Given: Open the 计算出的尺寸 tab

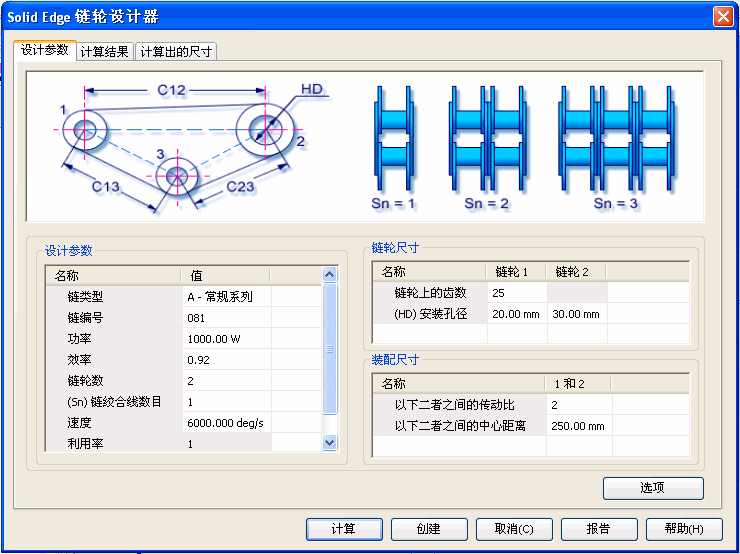Looking at the screenshot, I should pyautogui.click(x=176, y=52).
